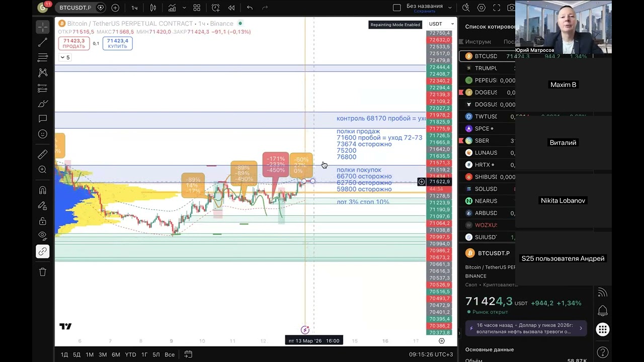Select the 1Д date range
The width and height of the screenshot is (644, 362).
(x=64, y=354)
